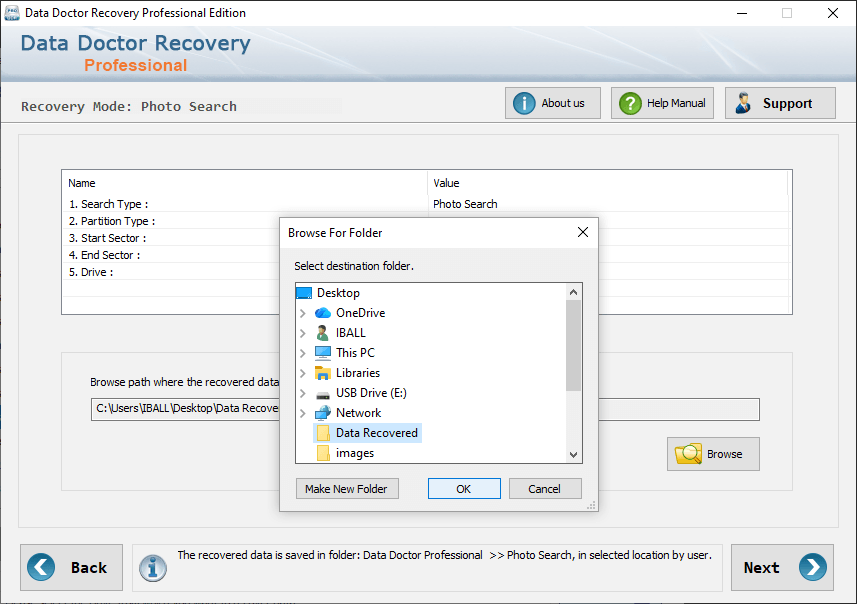Choose the IBALL user folder
Viewport: 857px width, 604px height.
tap(350, 333)
